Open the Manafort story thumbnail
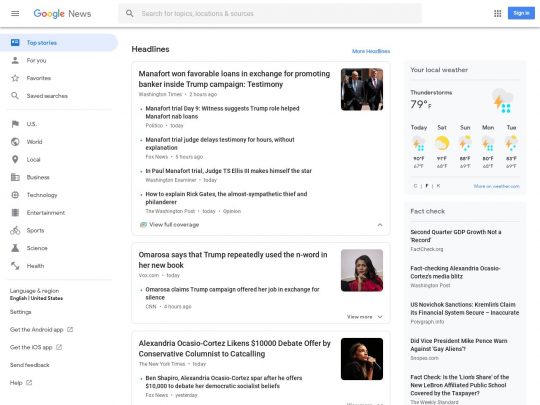Image resolution: width=540 pixels, height=405 pixels. [x=362, y=90]
